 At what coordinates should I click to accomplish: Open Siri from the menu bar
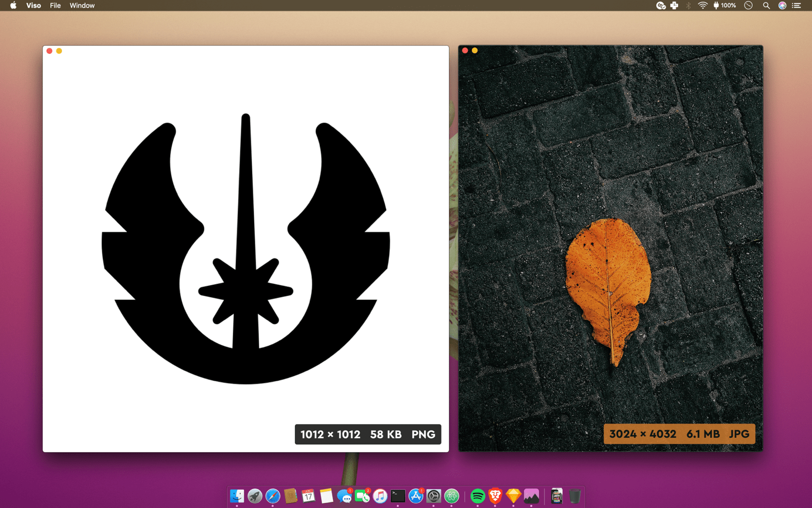(783, 6)
